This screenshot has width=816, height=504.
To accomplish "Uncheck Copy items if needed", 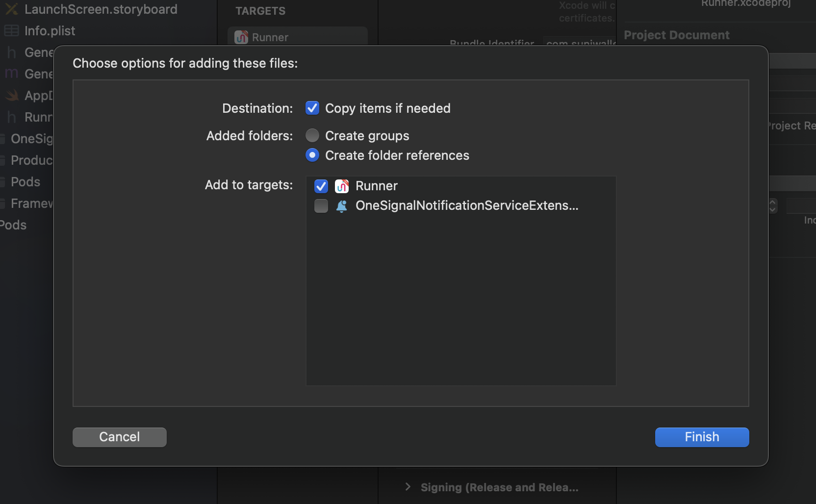I will tap(313, 108).
